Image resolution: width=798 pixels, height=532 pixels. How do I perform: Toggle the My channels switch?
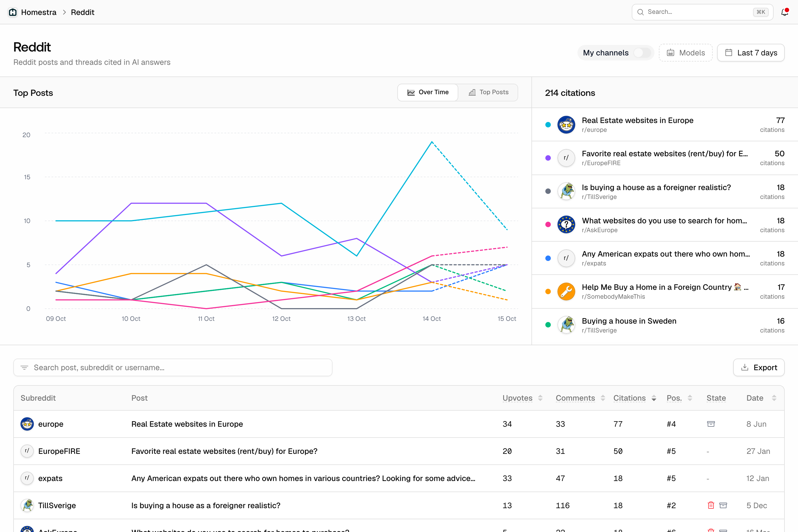tap(642, 53)
